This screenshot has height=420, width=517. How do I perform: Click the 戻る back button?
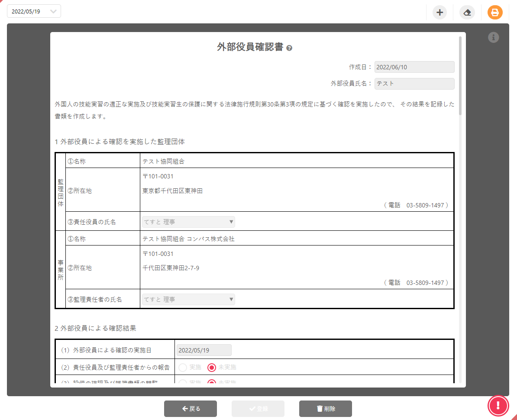coord(191,408)
